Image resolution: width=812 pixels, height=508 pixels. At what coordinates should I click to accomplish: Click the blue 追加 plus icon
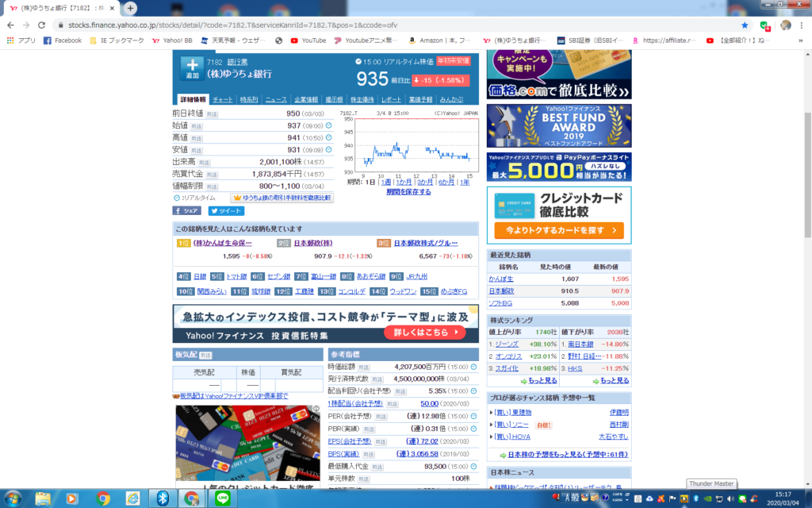point(191,68)
